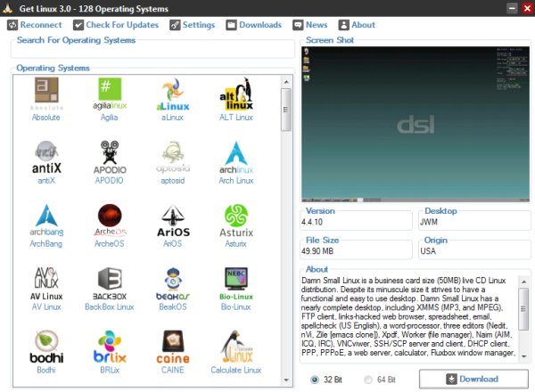Select the 32 Bit radio button

pos(315,380)
